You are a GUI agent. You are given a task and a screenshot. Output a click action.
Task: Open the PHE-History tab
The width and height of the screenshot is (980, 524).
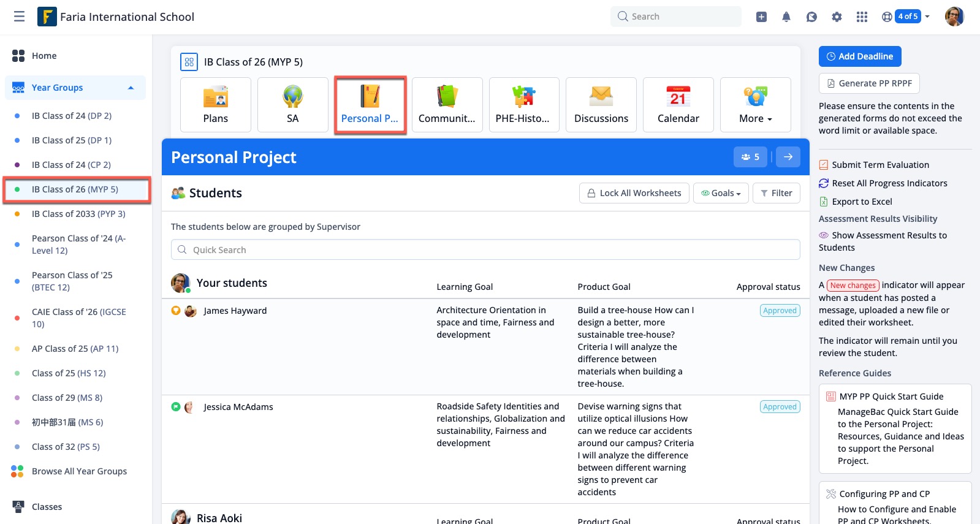(x=524, y=105)
